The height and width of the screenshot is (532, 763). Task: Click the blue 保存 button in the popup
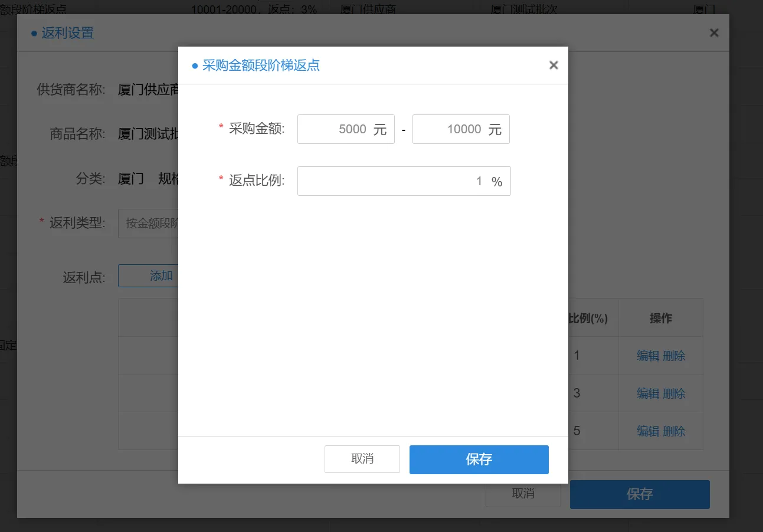pyautogui.click(x=479, y=459)
